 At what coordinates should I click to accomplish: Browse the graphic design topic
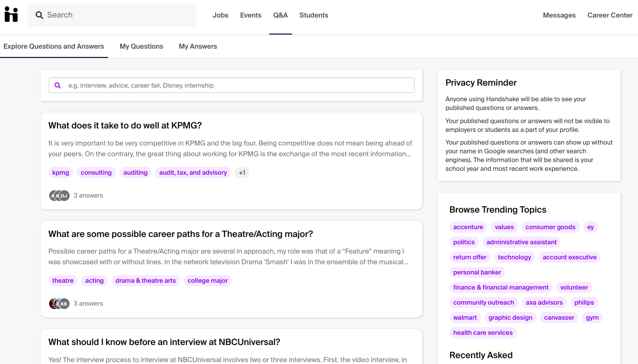(510, 317)
